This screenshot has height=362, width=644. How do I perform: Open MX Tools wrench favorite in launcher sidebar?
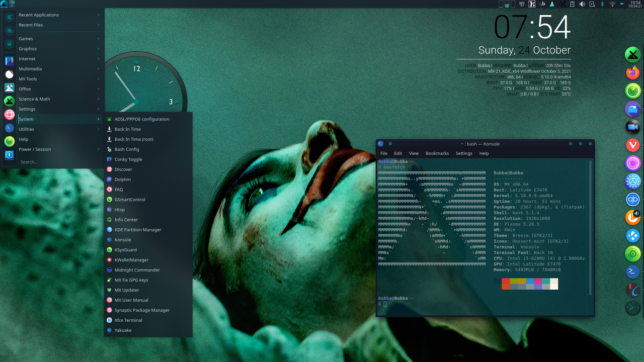pyautogui.click(x=9, y=87)
